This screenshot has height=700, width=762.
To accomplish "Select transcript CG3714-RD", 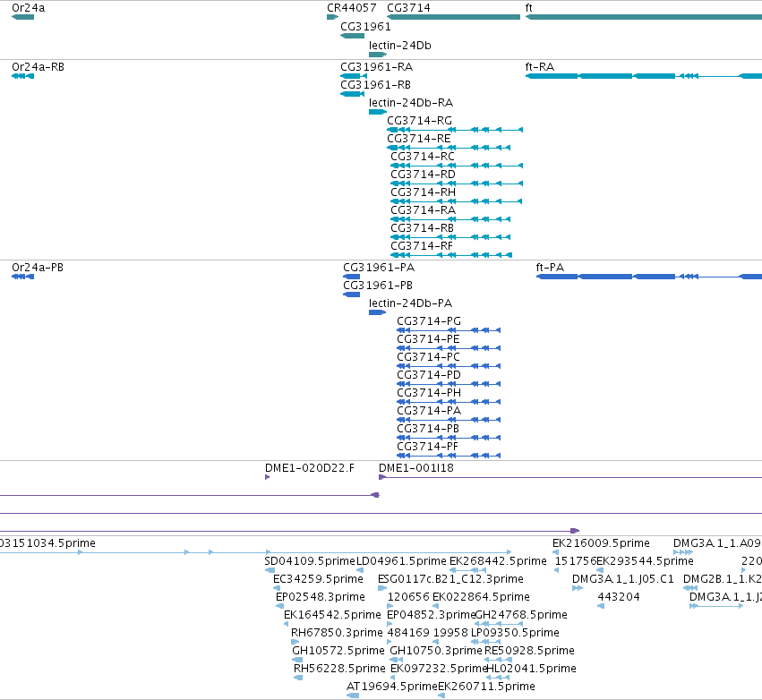I will coord(457,184).
